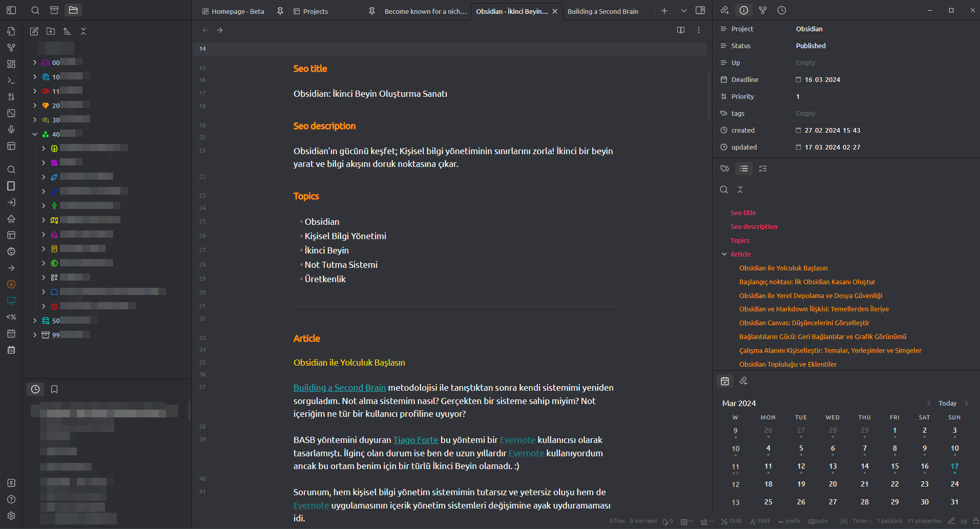Collapse the Article heading in outline
Screen dimensions: 980x529
point(724,254)
